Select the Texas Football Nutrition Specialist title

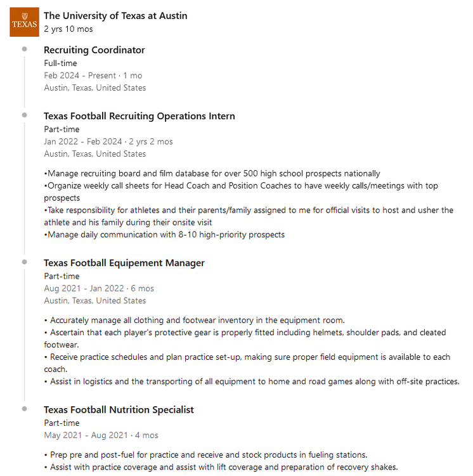click(x=119, y=410)
